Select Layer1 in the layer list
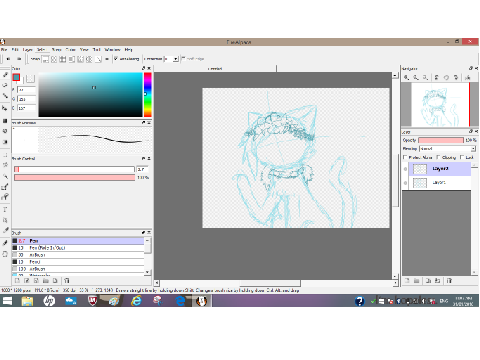 440,183
